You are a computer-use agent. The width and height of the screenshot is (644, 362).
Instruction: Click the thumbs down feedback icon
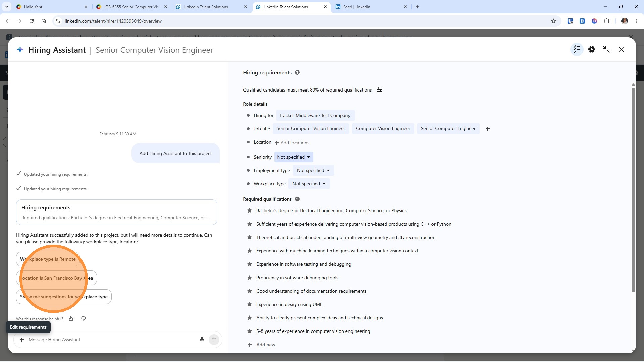click(84, 319)
